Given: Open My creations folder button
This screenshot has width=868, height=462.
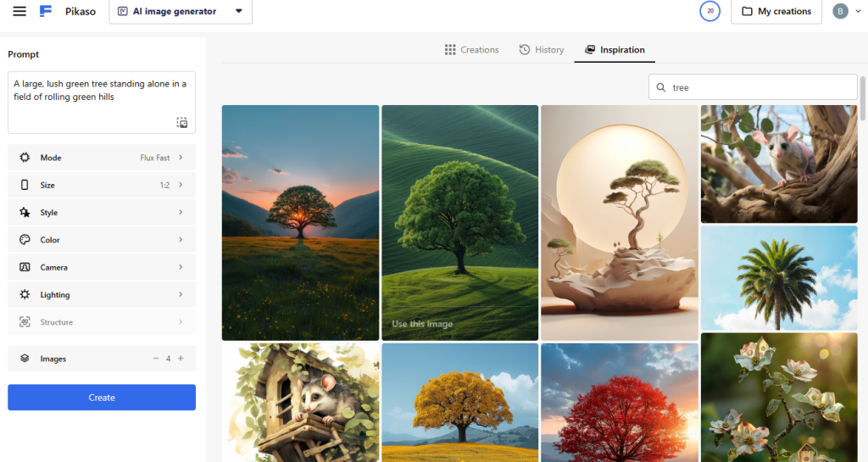Looking at the screenshot, I should 776,12.
